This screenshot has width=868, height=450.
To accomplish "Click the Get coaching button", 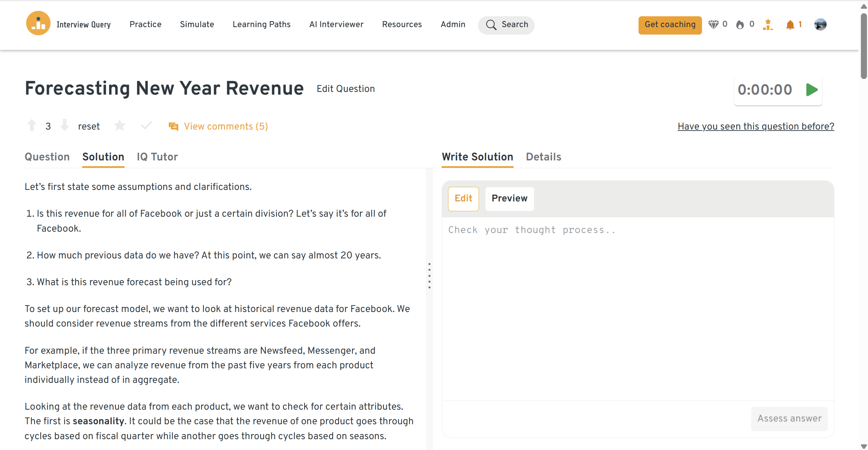I will click(x=670, y=25).
